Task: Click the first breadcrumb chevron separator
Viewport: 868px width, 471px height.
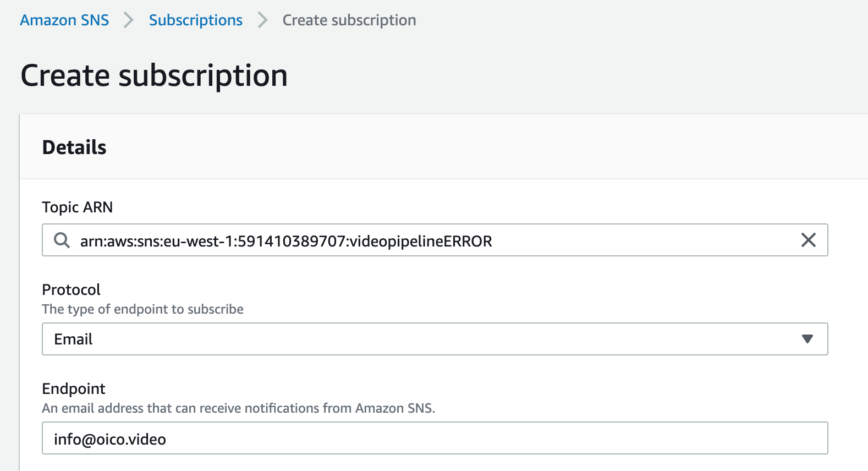Action: (129, 20)
